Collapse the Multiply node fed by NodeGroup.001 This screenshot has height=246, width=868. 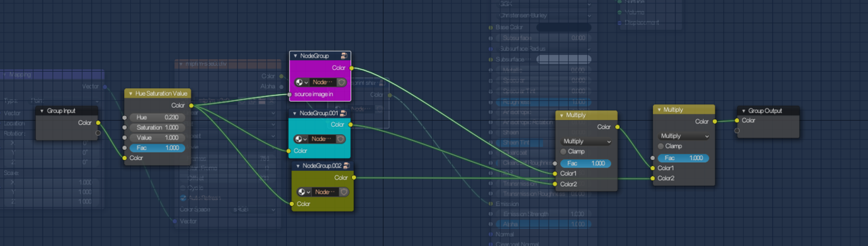pyautogui.click(x=561, y=115)
